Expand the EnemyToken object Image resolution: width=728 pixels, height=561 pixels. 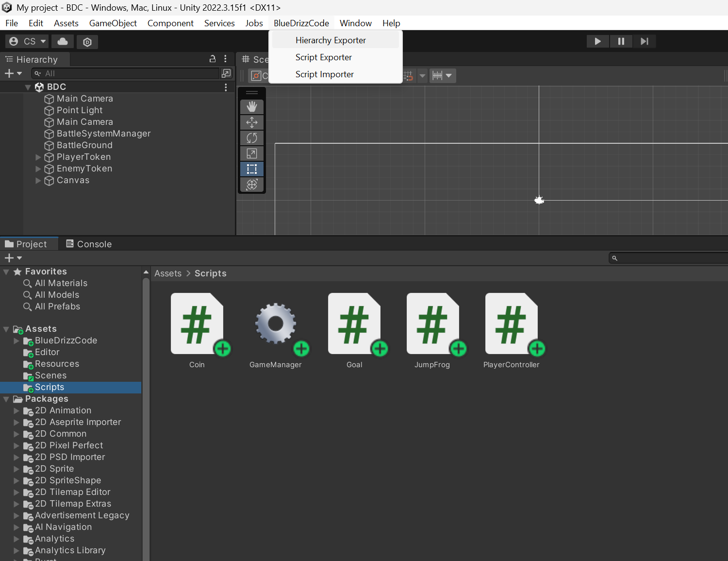tap(38, 169)
